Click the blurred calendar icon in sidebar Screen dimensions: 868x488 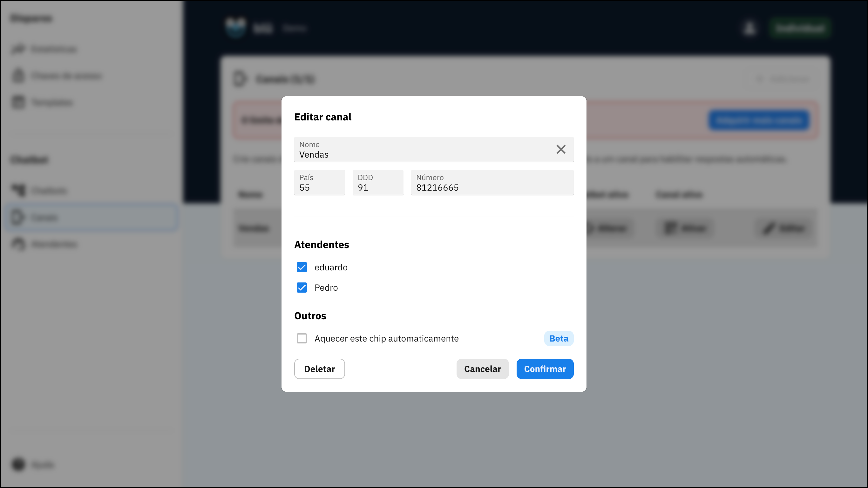18,102
